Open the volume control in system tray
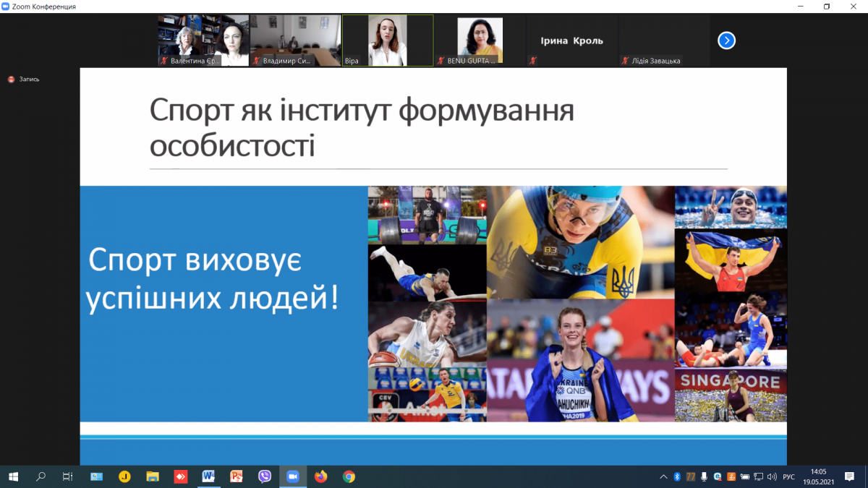This screenshot has width=868, height=488. click(x=772, y=476)
